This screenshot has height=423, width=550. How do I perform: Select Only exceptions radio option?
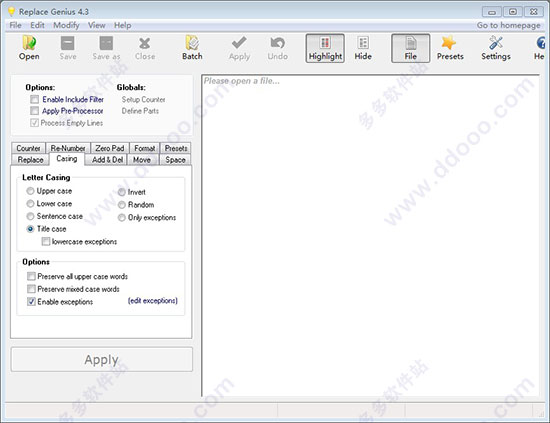(122, 217)
